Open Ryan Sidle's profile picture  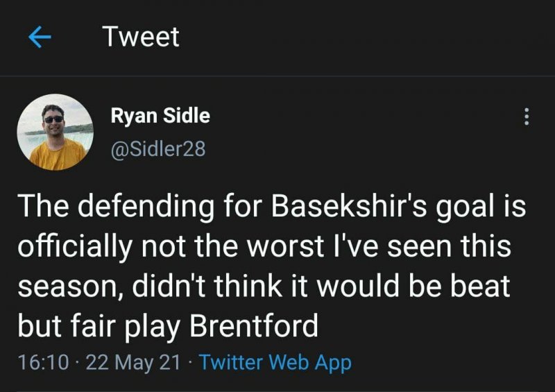pyautogui.click(x=55, y=133)
